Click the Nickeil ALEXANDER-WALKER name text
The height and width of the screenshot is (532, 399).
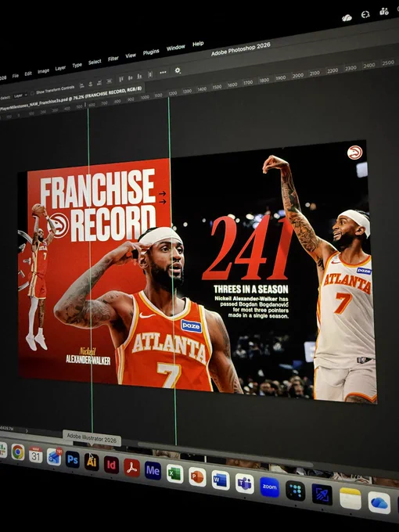pos(88,356)
